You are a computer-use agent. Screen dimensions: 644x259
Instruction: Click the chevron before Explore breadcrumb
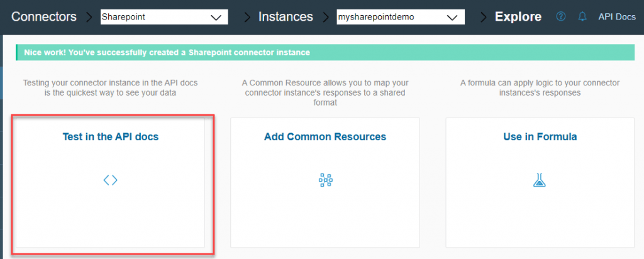484,17
